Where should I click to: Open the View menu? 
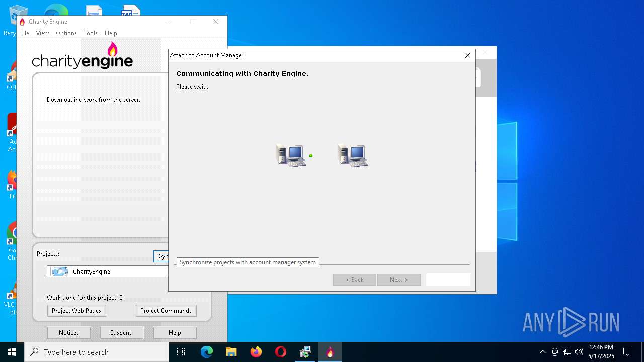tap(42, 33)
